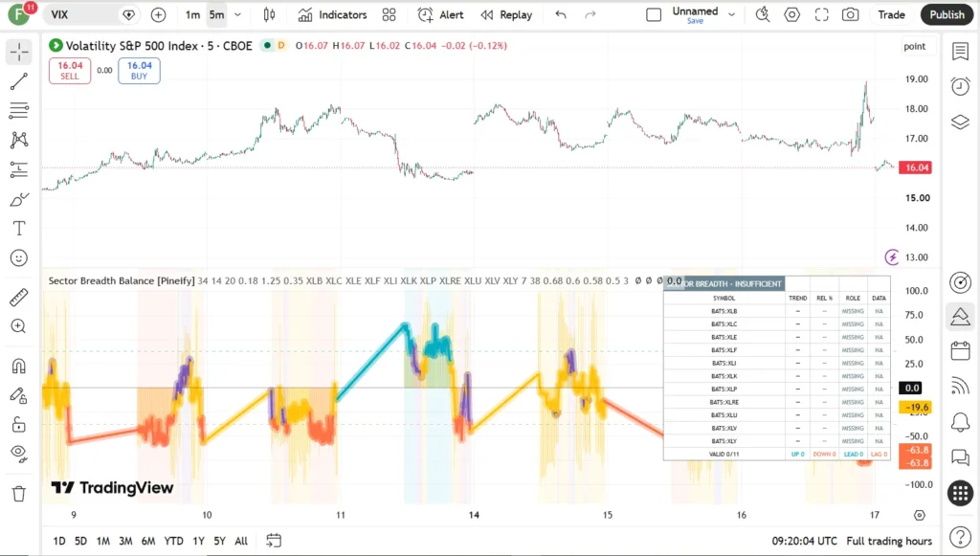The width and height of the screenshot is (980, 556).
Task: Open the alerts clock panel
Action: [x=961, y=86]
